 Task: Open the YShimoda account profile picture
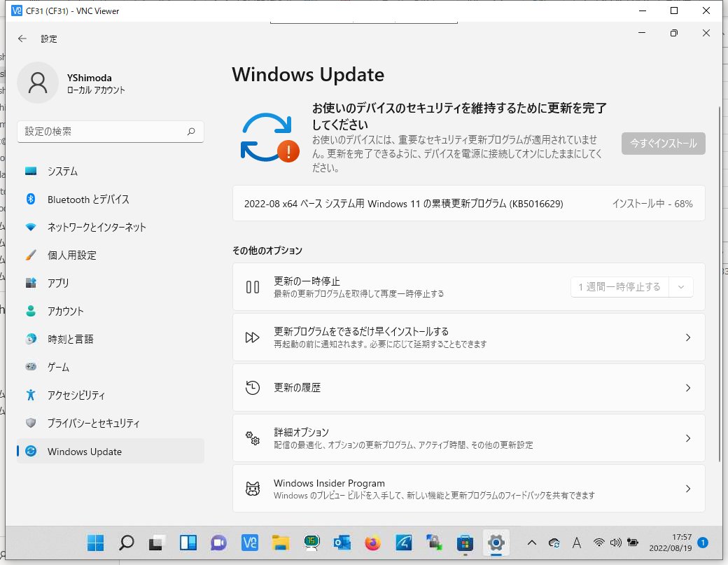point(38,83)
